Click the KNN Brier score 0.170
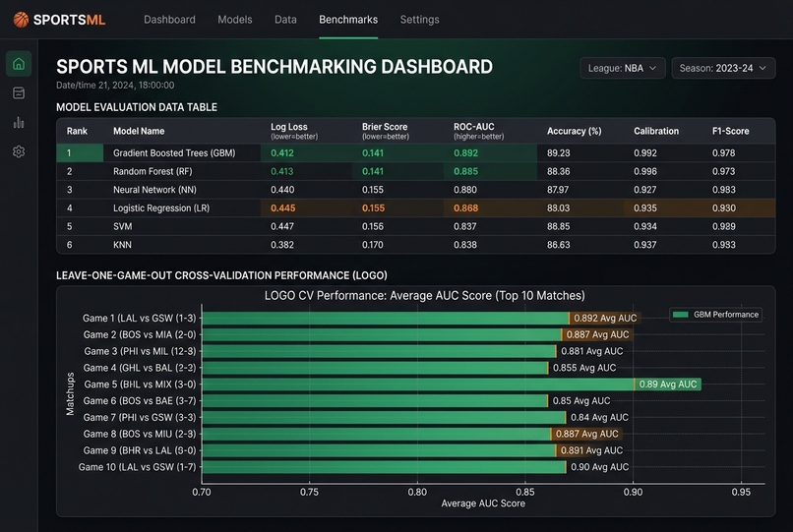The height and width of the screenshot is (532, 793). tap(373, 245)
